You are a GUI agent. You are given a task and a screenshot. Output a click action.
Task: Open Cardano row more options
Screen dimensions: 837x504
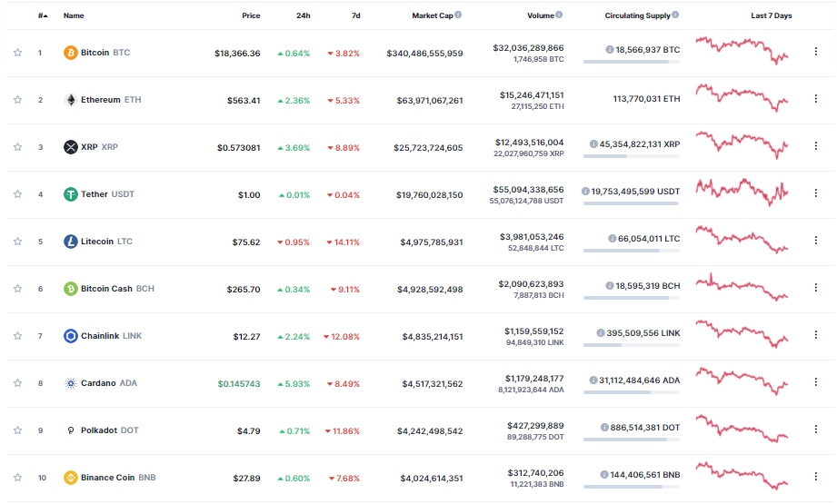coord(816,382)
